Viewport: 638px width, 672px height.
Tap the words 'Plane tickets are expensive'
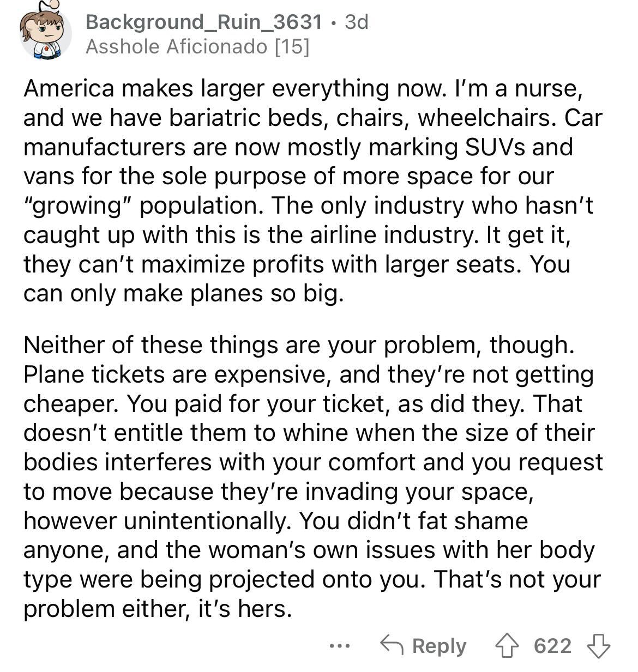tap(176, 374)
